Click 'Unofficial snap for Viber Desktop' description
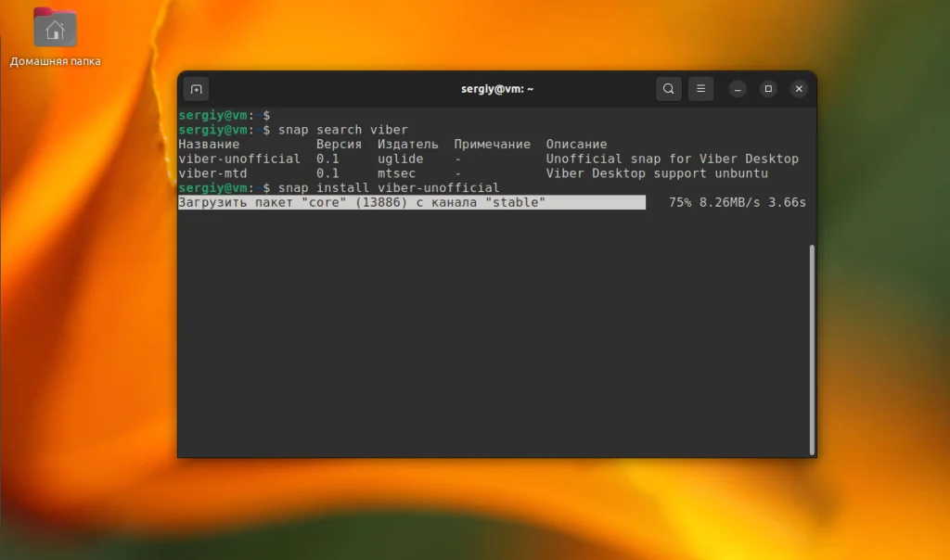950x560 pixels. point(673,159)
